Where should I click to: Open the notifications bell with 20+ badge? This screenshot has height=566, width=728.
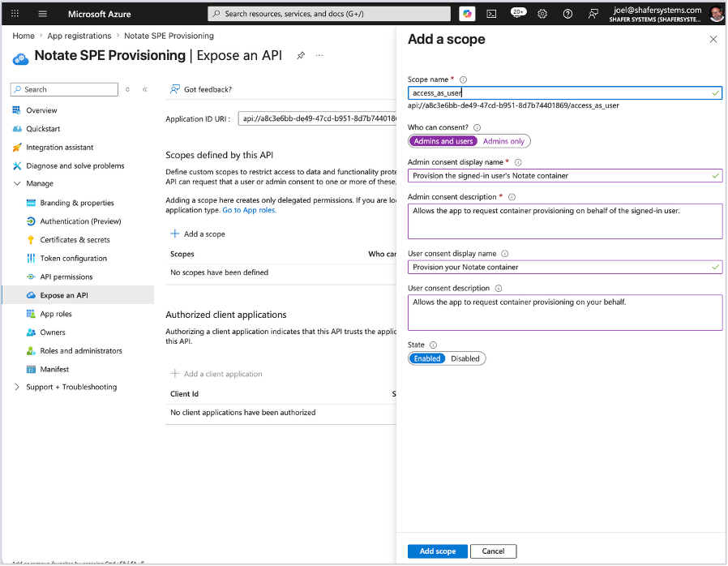coord(518,13)
